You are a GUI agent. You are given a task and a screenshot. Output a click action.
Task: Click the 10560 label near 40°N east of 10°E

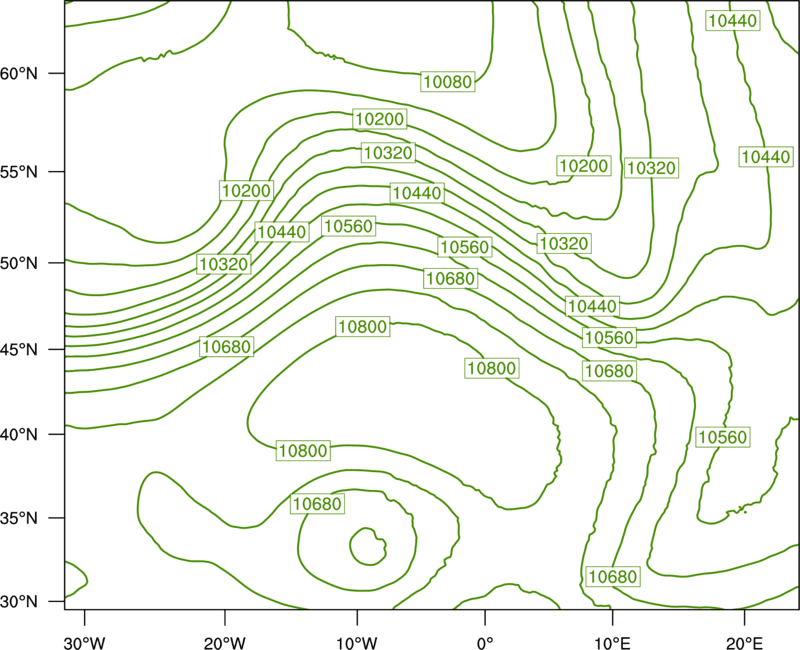[x=723, y=437]
